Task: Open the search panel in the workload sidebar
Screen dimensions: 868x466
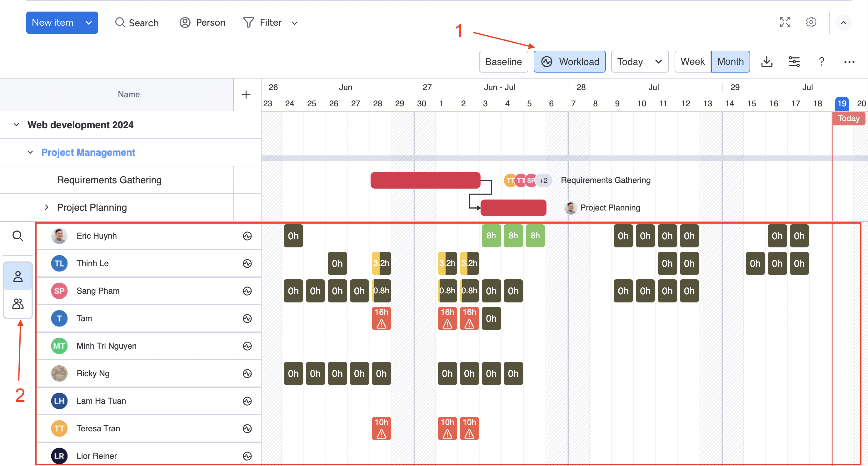Action: 17,236
